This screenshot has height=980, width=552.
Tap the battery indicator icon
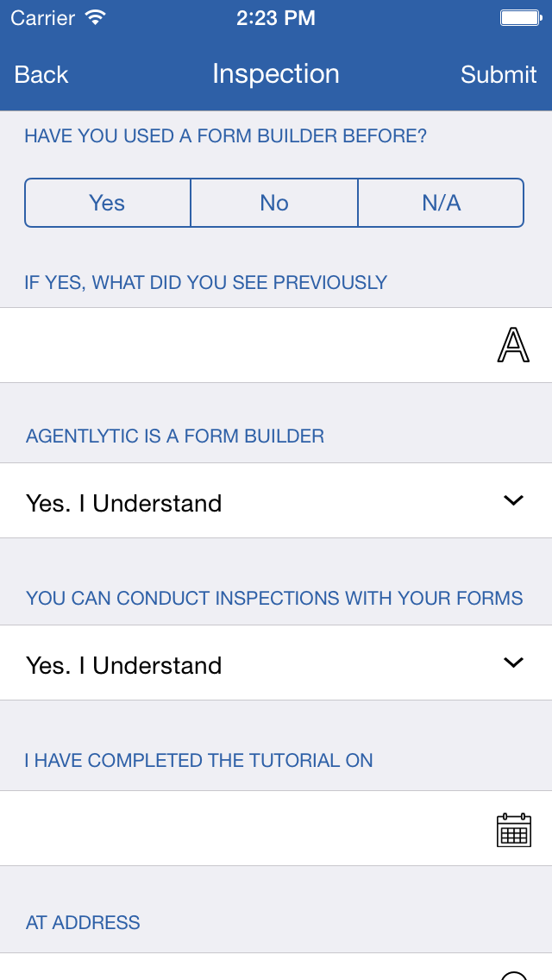pos(521,17)
